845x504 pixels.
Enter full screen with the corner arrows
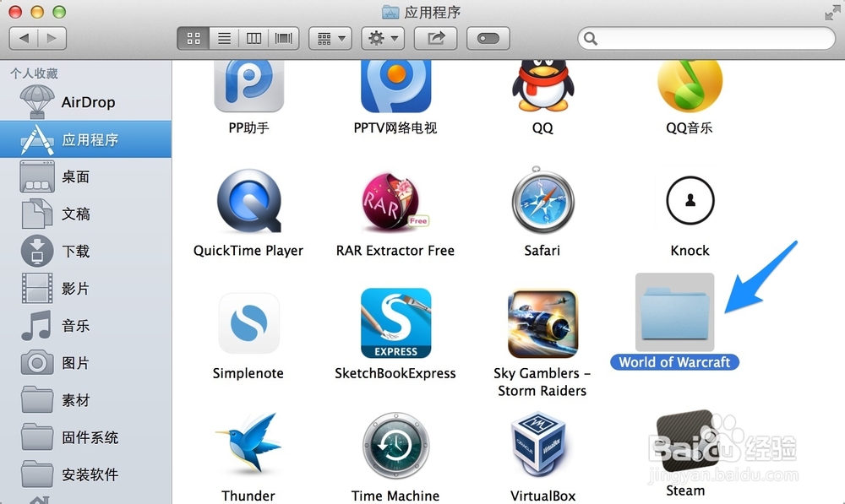click(x=832, y=13)
